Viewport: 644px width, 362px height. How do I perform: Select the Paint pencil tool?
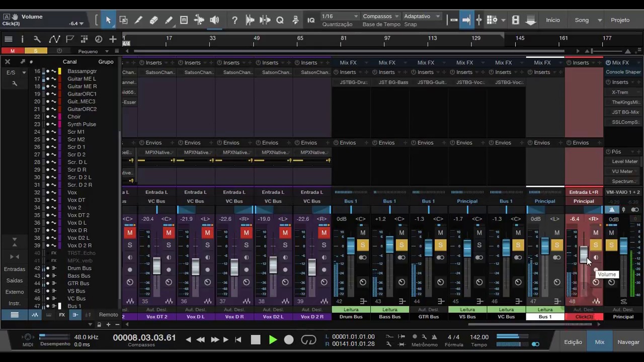[169, 20]
